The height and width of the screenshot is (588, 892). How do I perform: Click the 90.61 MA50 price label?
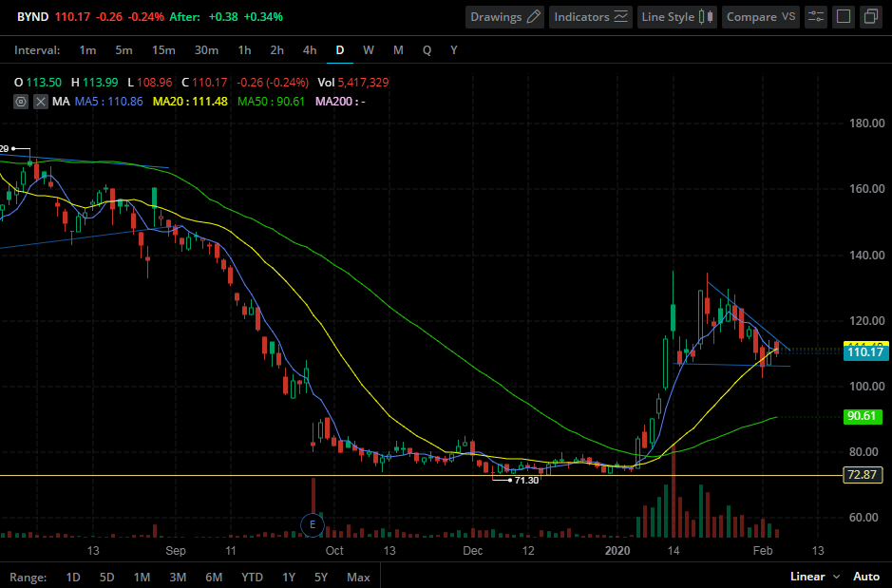863,416
